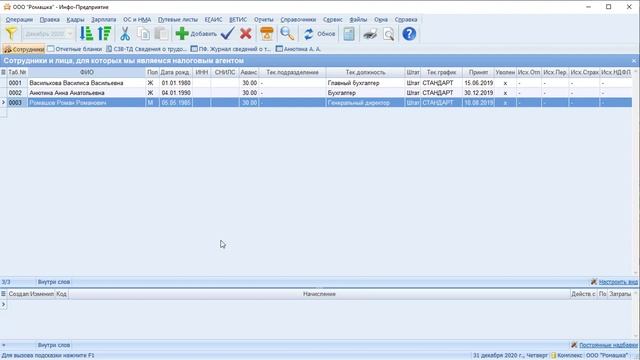
Task: Open the Справка menu
Action: pyautogui.click(x=406, y=20)
